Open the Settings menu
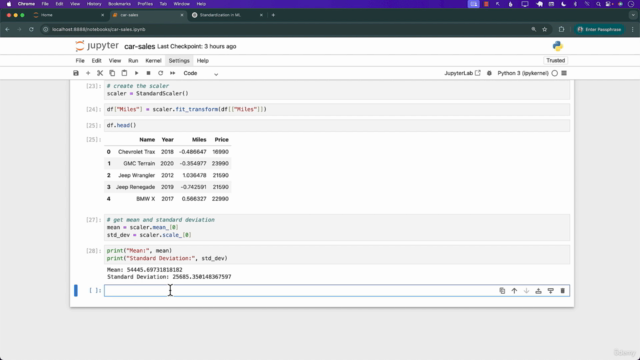The width and height of the screenshot is (640, 360). tap(179, 60)
